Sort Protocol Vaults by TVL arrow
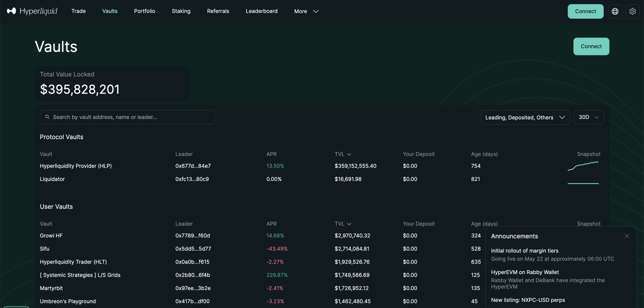Viewport: 644px width, 308px height. coord(349,154)
